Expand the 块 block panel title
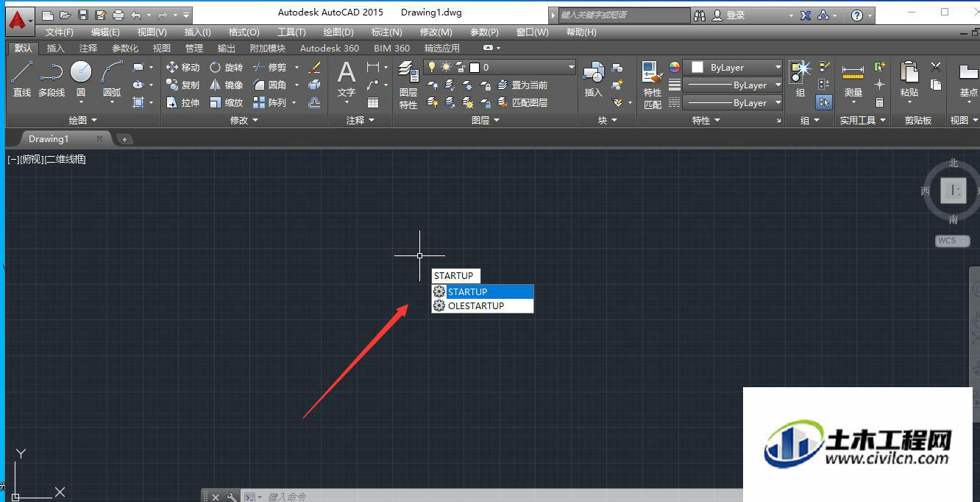 (x=608, y=120)
